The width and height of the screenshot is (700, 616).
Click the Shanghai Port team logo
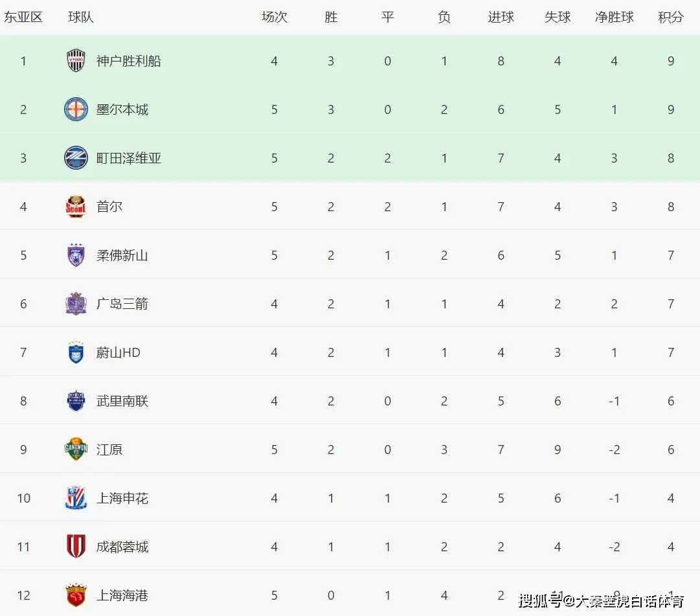76,595
